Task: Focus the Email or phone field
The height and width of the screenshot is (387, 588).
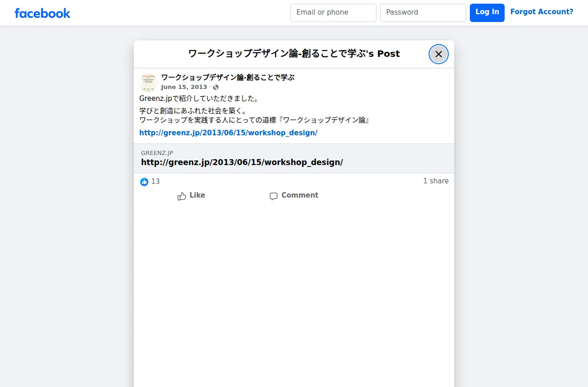Action: point(333,13)
